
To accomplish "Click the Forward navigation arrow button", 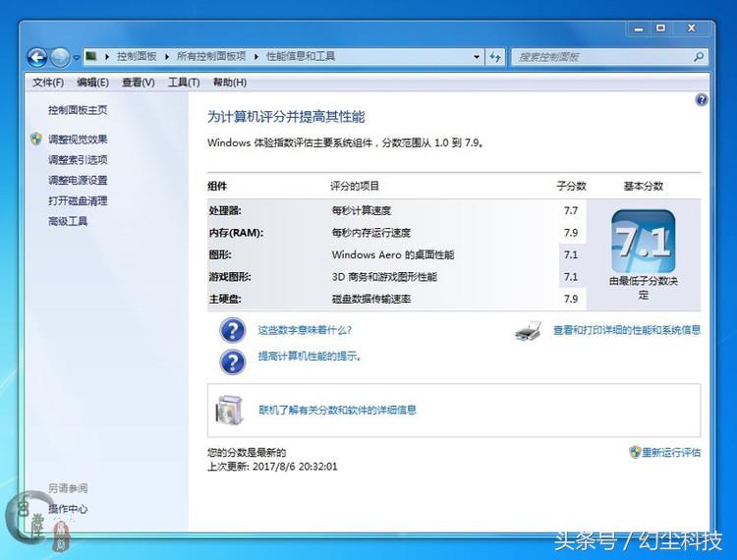I will click(x=60, y=57).
